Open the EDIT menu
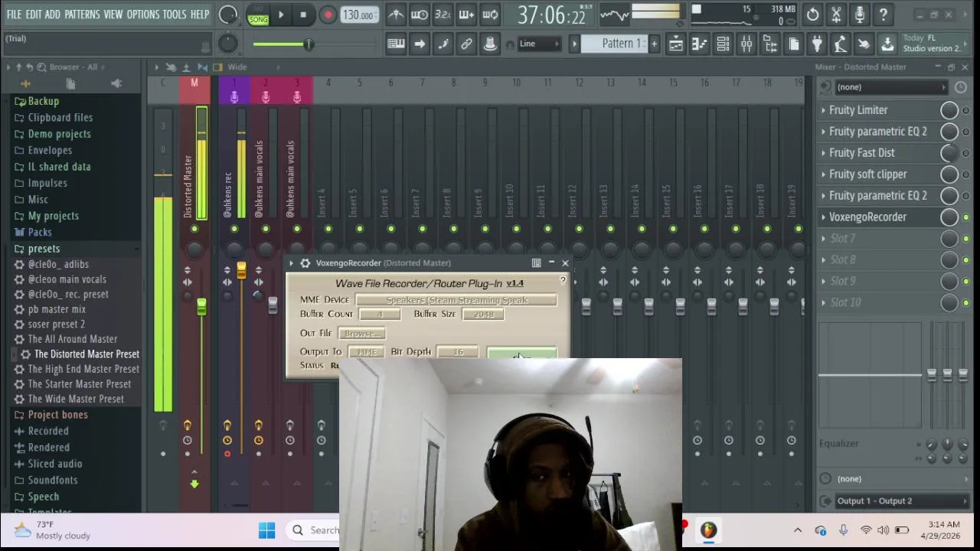The image size is (980, 551). click(x=34, y=15)
